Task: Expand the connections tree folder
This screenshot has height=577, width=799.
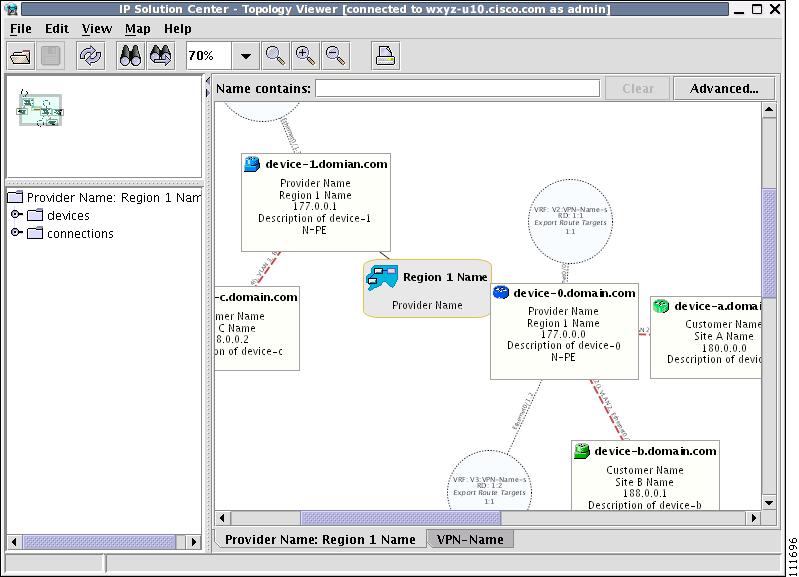Action: [x=16, y=232]
